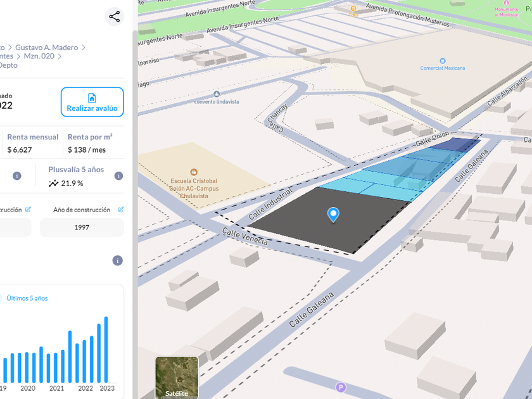Image resolution: width=532 pixels, height=399 pixels.
Task: Click the share icon
Action: pyautogui.click(x=115, y=16)
